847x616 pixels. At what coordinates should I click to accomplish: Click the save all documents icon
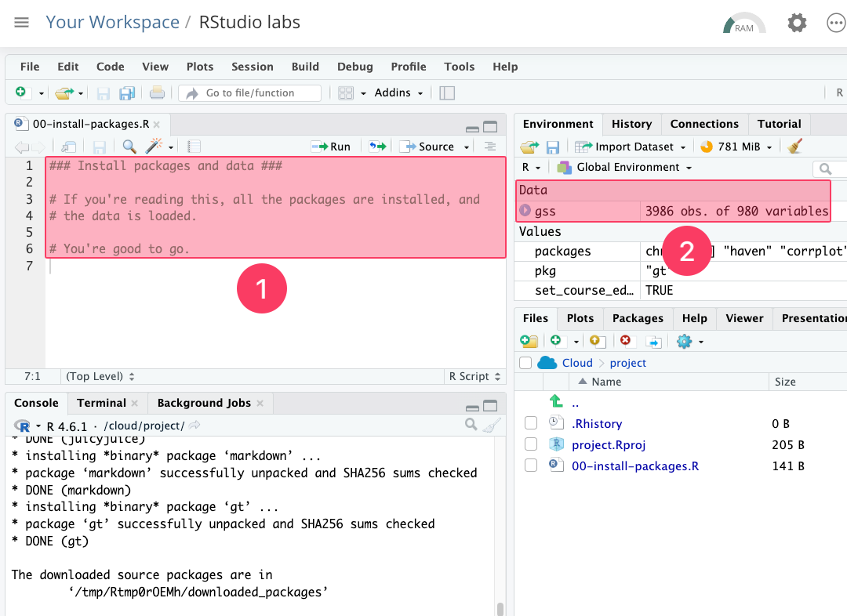[x=127, y=92]
